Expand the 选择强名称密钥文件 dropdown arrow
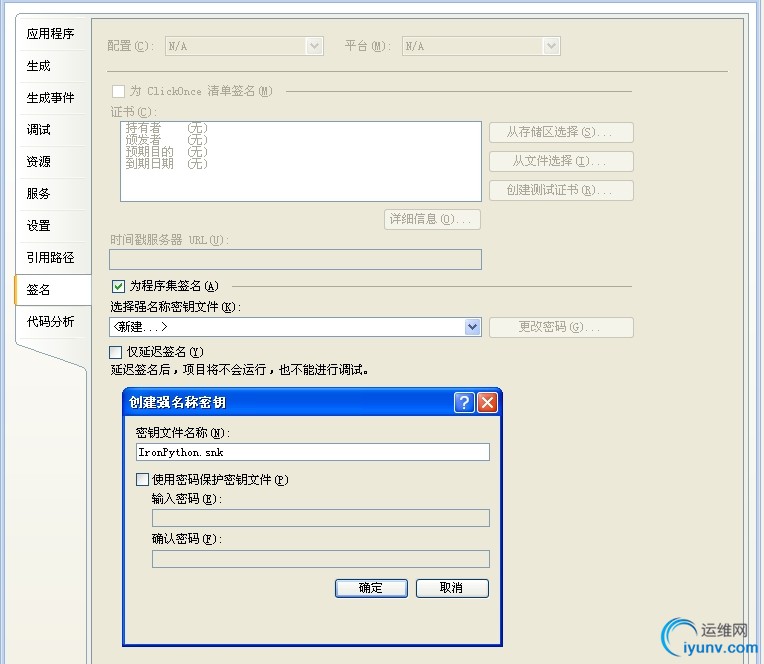This screenshot has height=664, width=764. click(x=472, y=327)
